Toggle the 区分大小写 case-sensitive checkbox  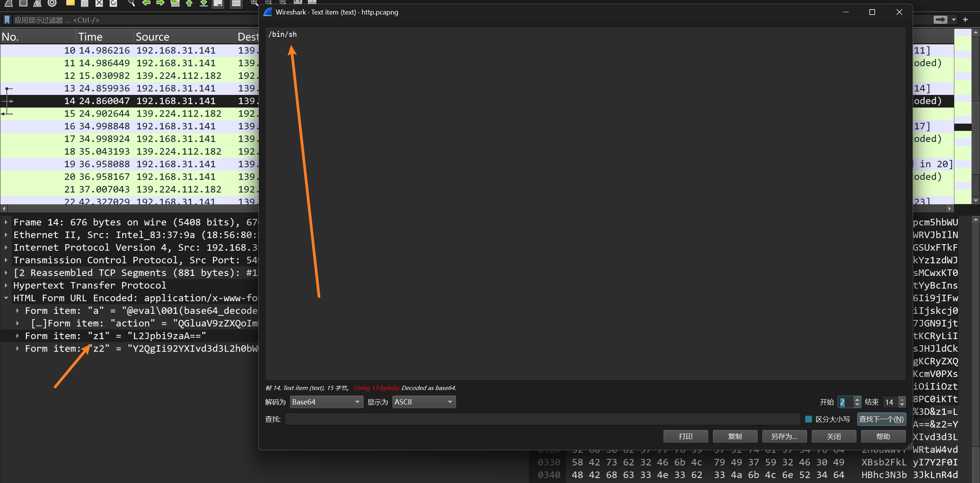808,419
